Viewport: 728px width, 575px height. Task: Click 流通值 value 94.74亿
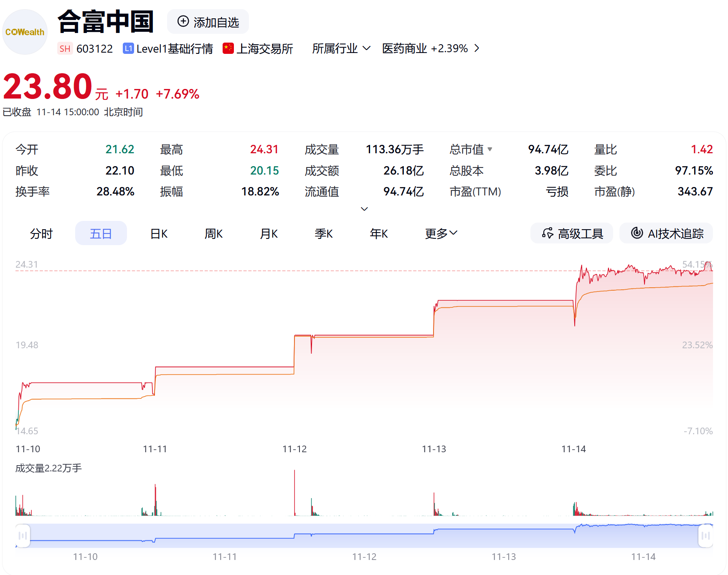pos(403,191)
